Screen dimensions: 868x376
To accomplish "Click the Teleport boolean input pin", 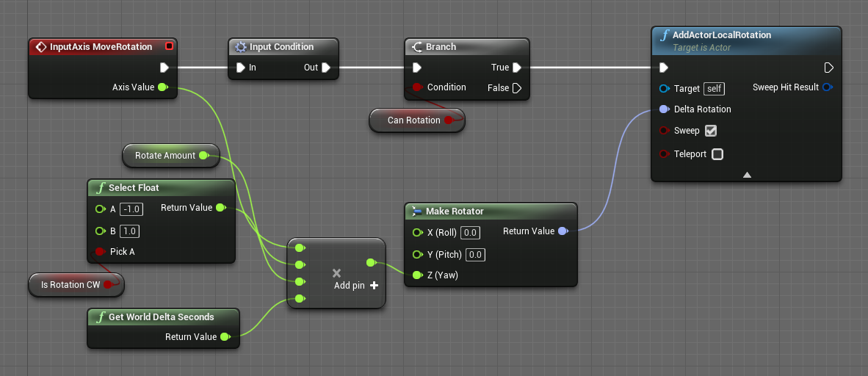I will point(664,154).
